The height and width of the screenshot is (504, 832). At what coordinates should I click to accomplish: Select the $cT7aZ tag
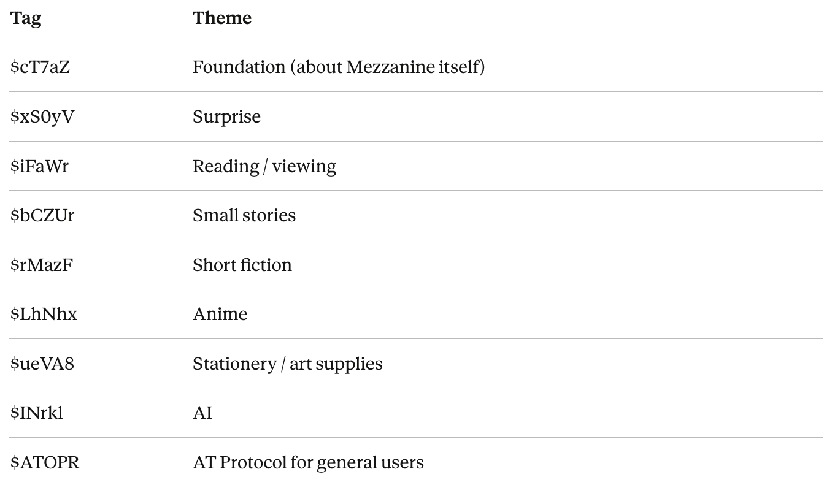40,67
